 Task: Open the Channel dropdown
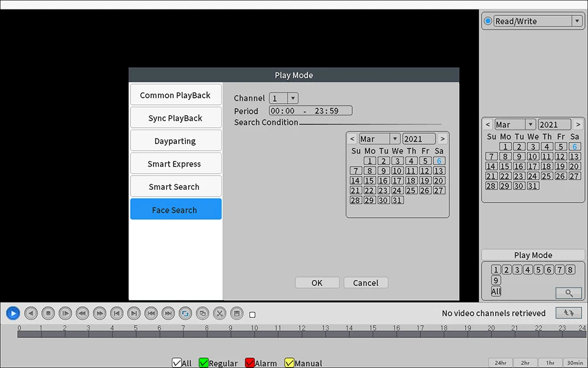(x=293, y=98)
